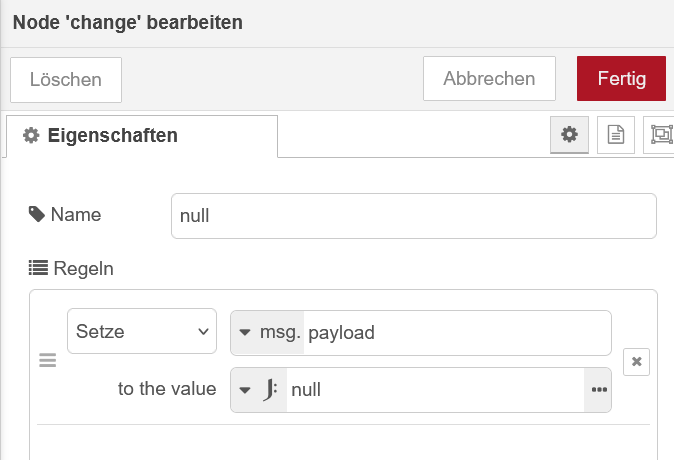
Task: Open node properties via gear icon button
Action: (x=569, y=135)
